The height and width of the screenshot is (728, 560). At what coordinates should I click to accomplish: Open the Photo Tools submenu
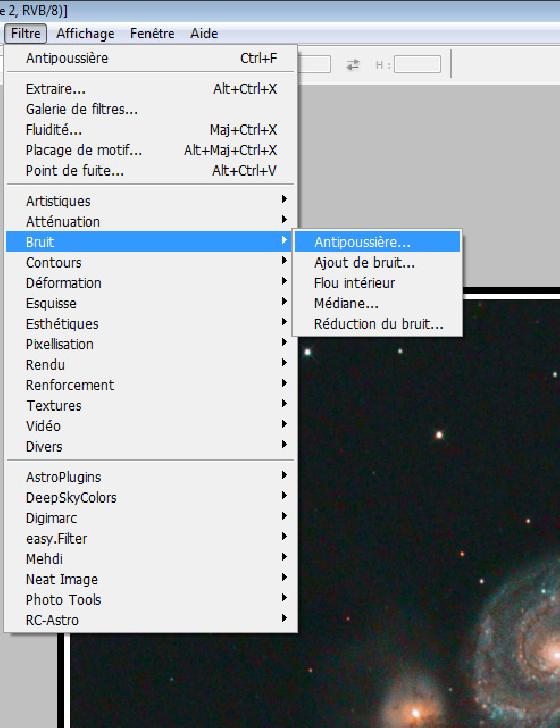(151, 599)
